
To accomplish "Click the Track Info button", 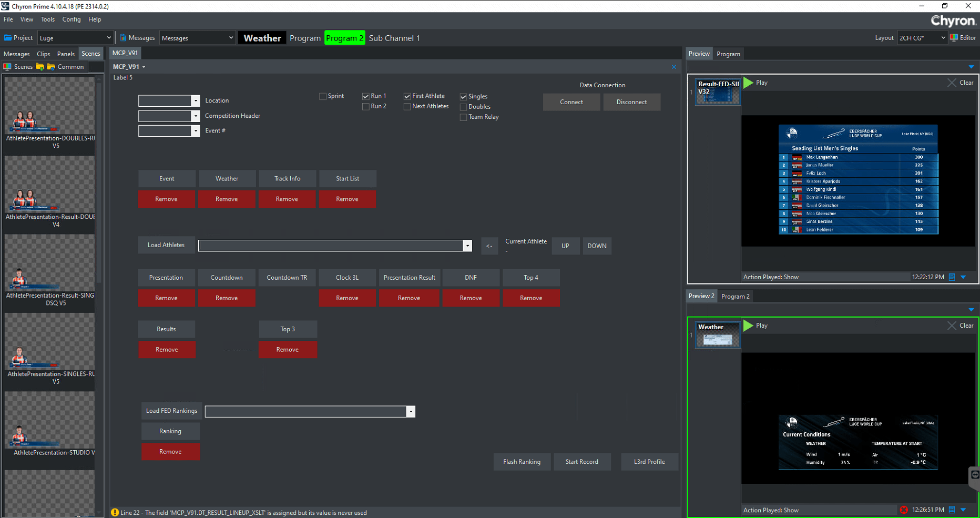I will (x=287, y=179).
